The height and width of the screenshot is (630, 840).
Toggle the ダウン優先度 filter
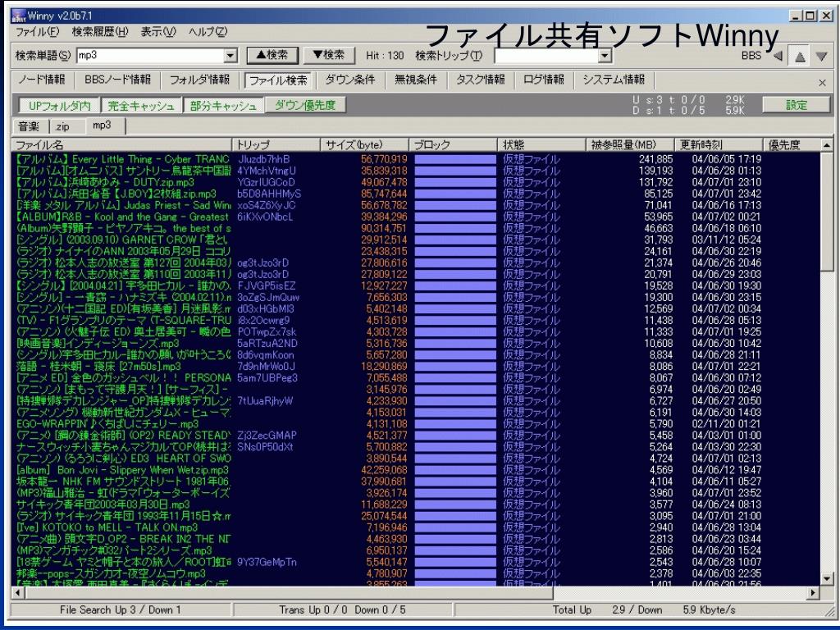tap(305, 106)
